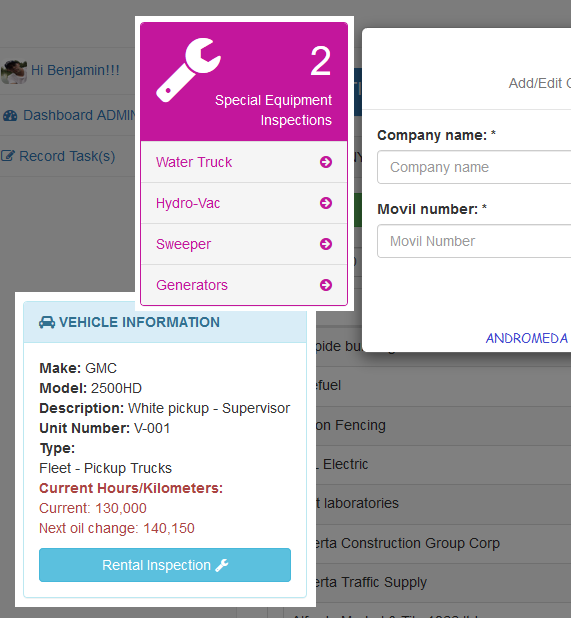571x618 pixels.
Task: Click the car icon in Vehicle Information header
Action: pyautogui.click(x=47, y=322)
